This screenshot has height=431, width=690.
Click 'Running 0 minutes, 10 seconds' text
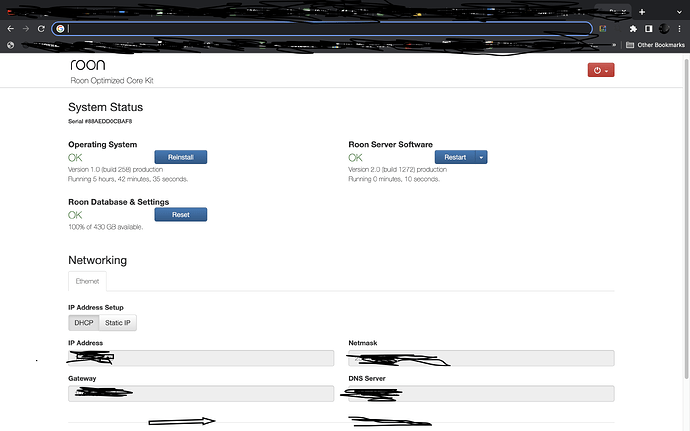pos(394,179)
